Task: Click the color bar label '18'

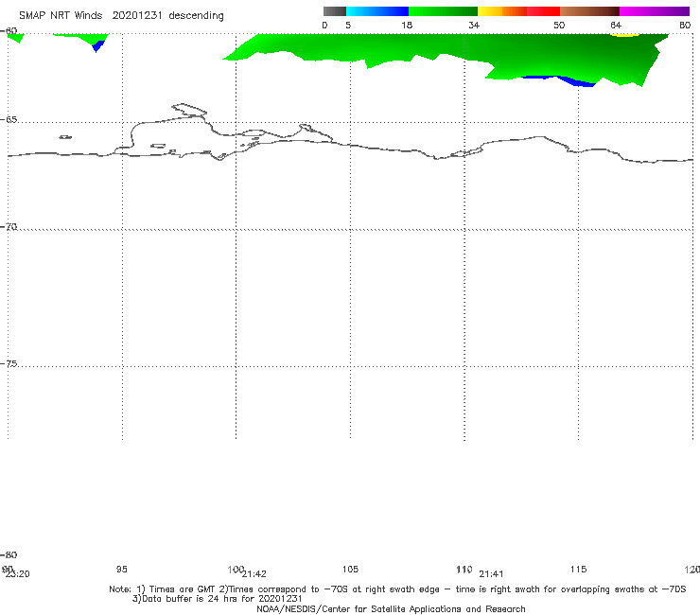Action: point(407,25)
